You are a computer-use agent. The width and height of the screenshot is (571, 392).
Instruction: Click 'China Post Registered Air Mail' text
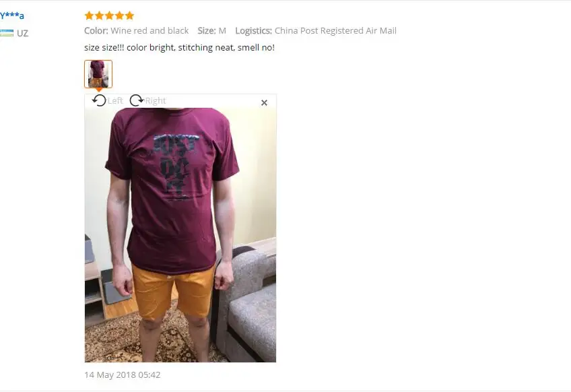(x=335, y=30)
